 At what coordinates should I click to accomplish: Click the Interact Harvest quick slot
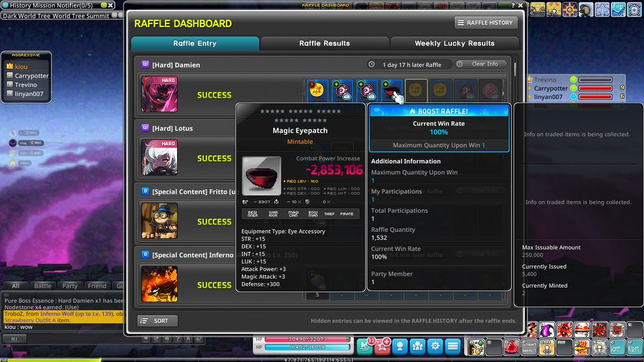click(x=529, y=347)
